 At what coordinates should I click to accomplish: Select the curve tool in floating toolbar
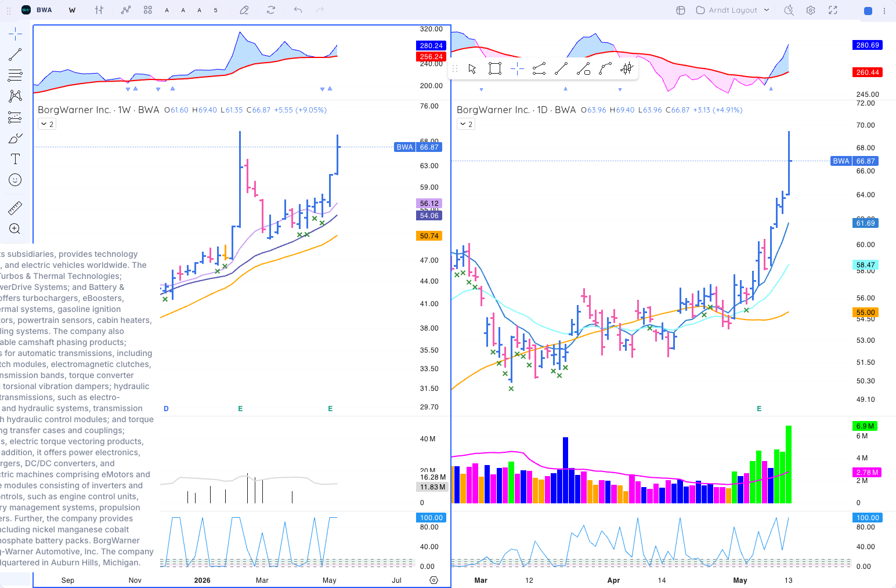[605, 69]
